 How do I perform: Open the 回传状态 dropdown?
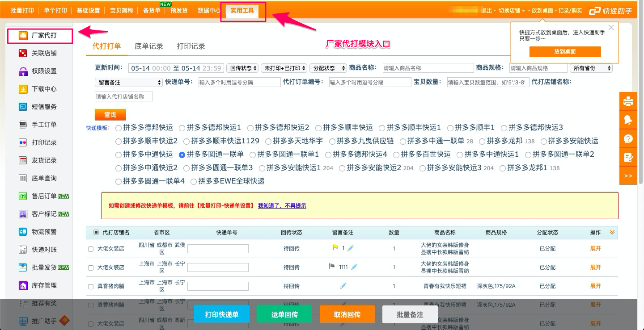[x=242, y=68]
